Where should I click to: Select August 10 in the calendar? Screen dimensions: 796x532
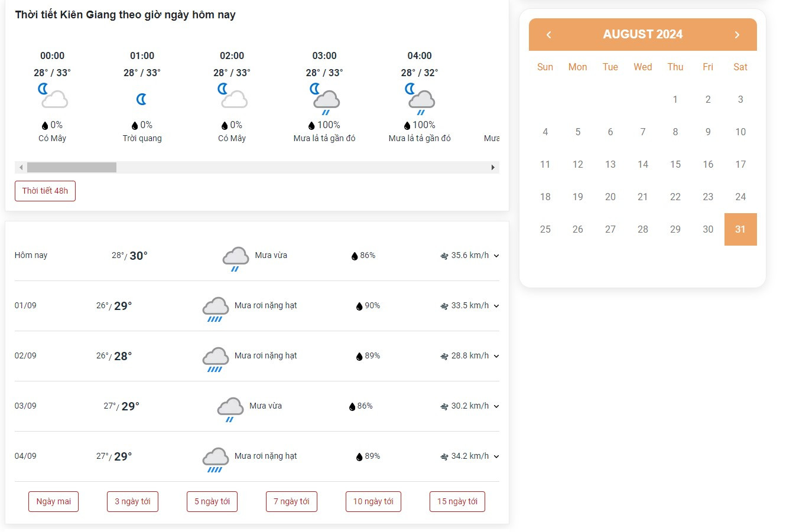pyautogui.click(x=740, y=132)
